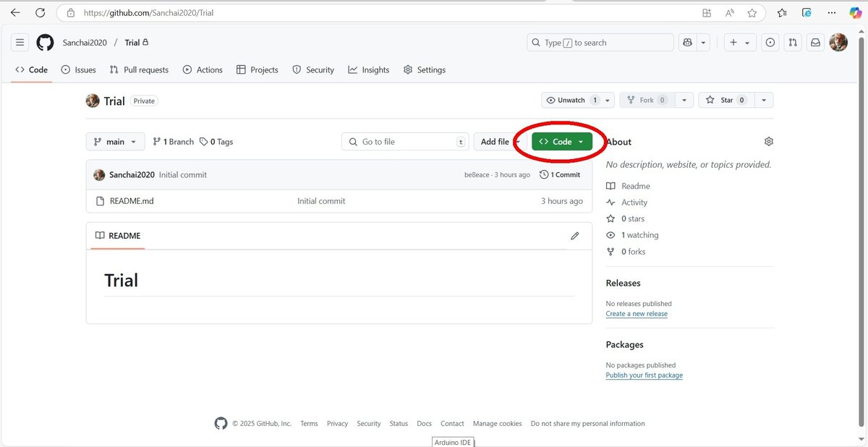Screen dimensions: 868x447
Task: Open the Unwatch options dropdown arrow
Action: (608, 100)
